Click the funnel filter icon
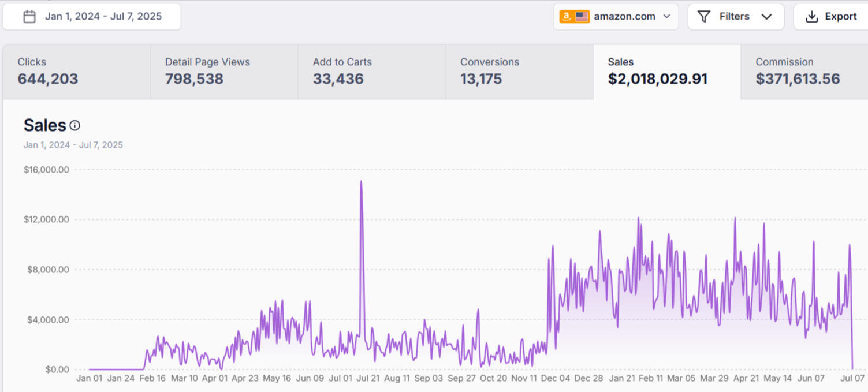The width and height of the screenshot is (868, 392). click(x=703, y=17)
